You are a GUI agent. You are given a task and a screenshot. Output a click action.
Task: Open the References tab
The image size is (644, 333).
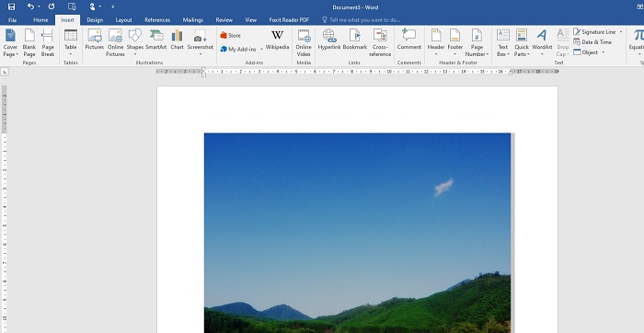(x=157, y=19)
